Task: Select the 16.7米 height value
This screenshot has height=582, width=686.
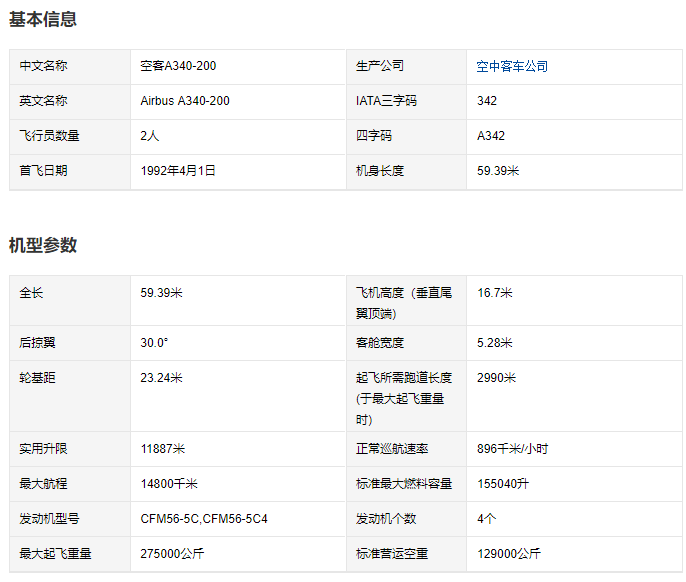Action: tap(495, 293)
